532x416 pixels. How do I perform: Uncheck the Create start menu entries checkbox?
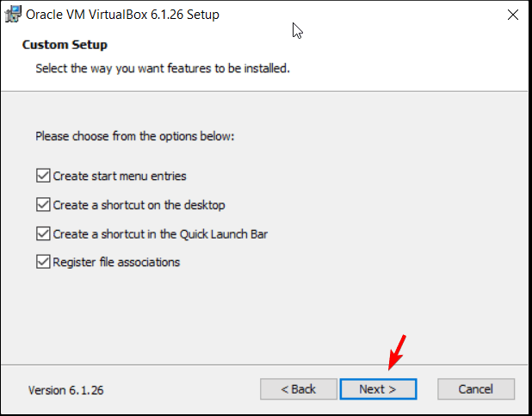coord(43,176)
